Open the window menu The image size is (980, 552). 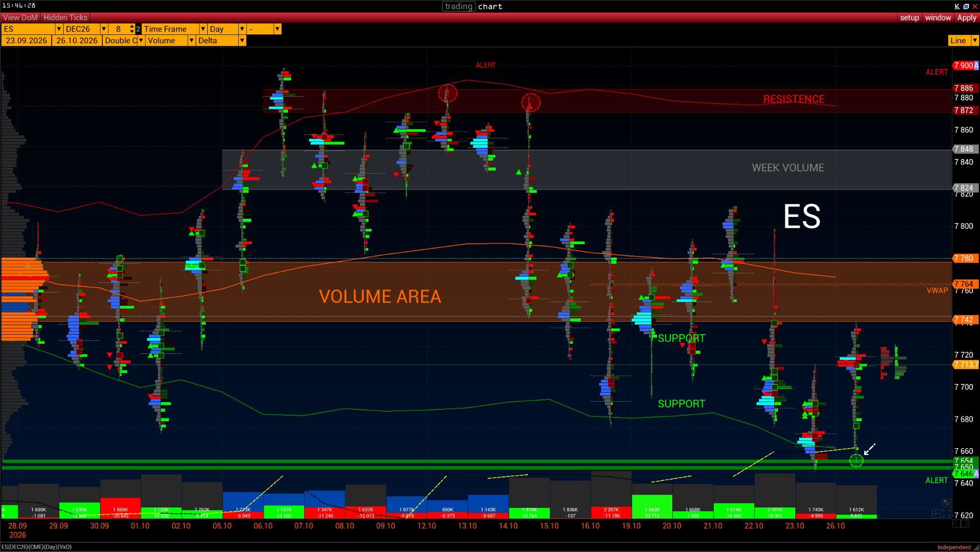tap(938, 17)
